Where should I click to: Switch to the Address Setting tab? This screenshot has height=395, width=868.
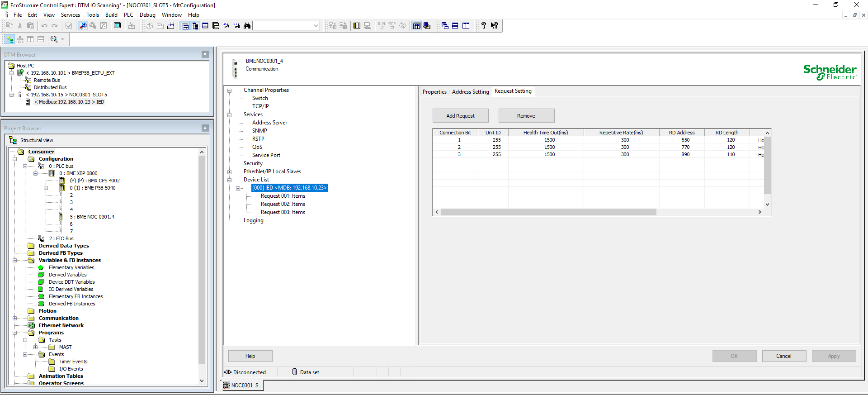click(x=471, y=92)
